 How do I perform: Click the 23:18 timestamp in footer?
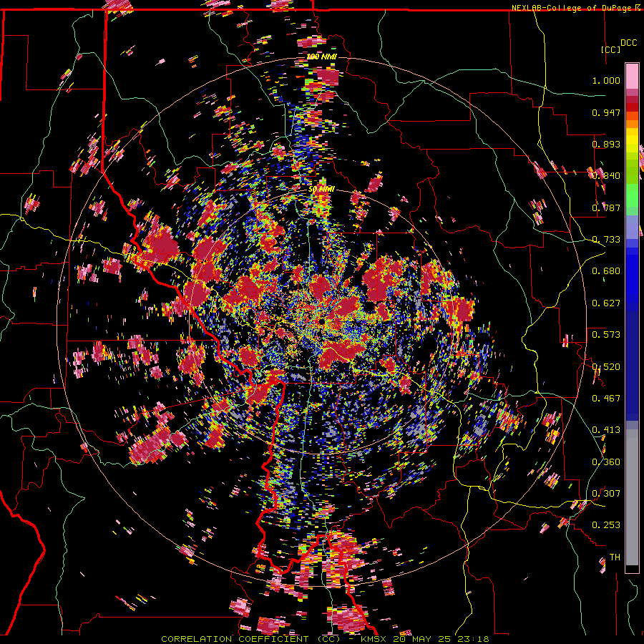pyautogui.click(x=473, y=639)
